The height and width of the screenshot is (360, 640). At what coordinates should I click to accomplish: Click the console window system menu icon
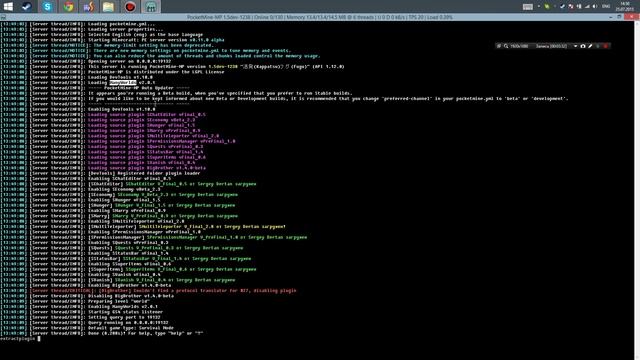pos(3,17)
